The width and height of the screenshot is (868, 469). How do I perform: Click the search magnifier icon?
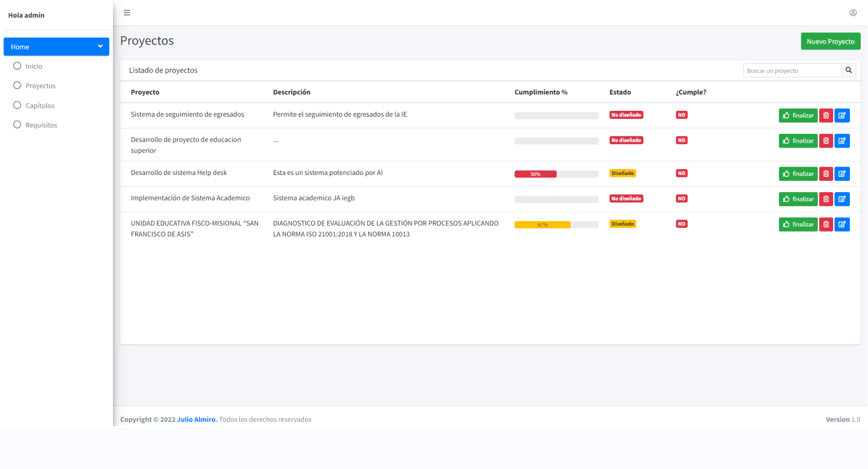point(848,71)
